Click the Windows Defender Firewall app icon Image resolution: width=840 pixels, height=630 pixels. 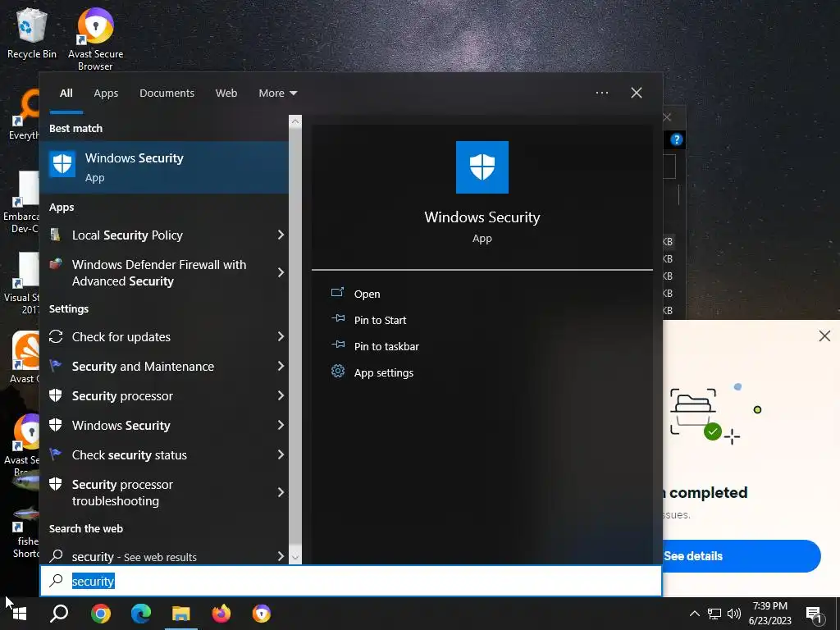56,263
